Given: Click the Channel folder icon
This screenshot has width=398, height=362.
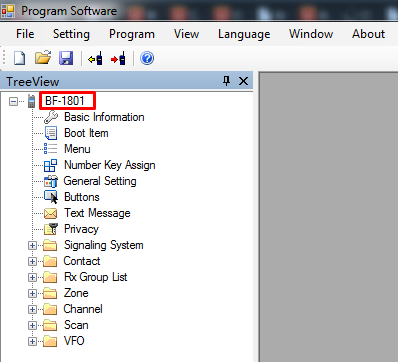Looking at the screenshot, I should click(x=50, y=309).
